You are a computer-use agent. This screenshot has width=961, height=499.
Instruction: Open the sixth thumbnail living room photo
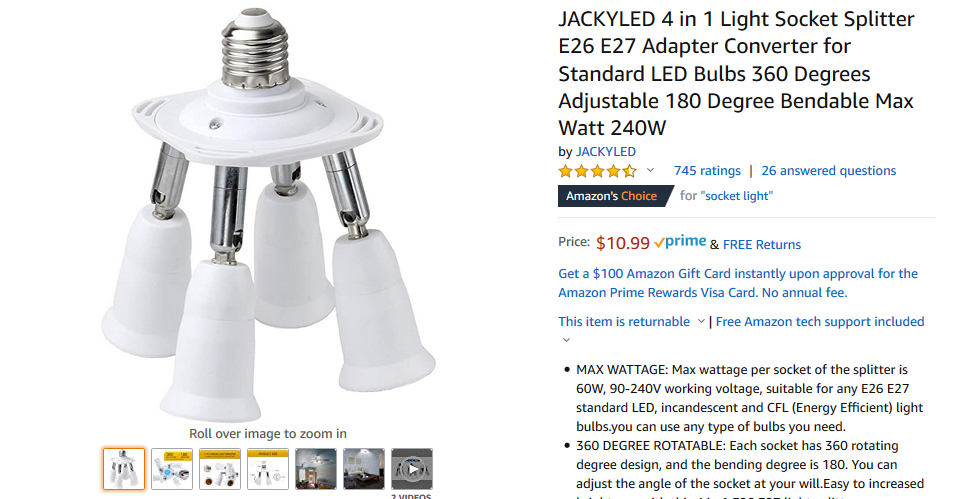364,469
